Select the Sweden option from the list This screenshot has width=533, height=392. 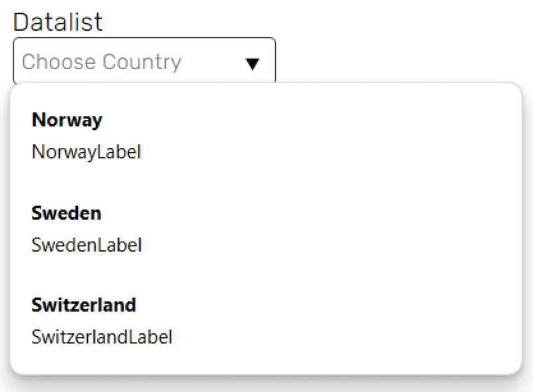pyautogui.click(x=266, y=228)
